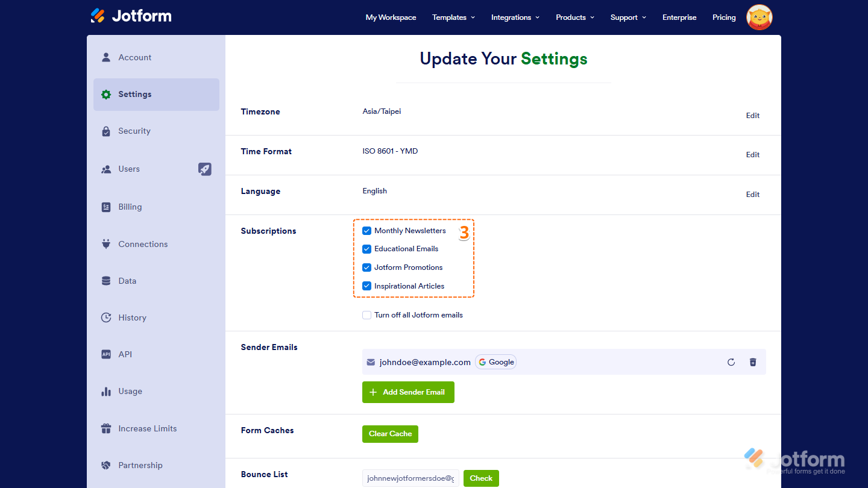The width and height of the screenshot is (868, 488).
Task: Clear the form cache
Action: [x=390, y=434]
